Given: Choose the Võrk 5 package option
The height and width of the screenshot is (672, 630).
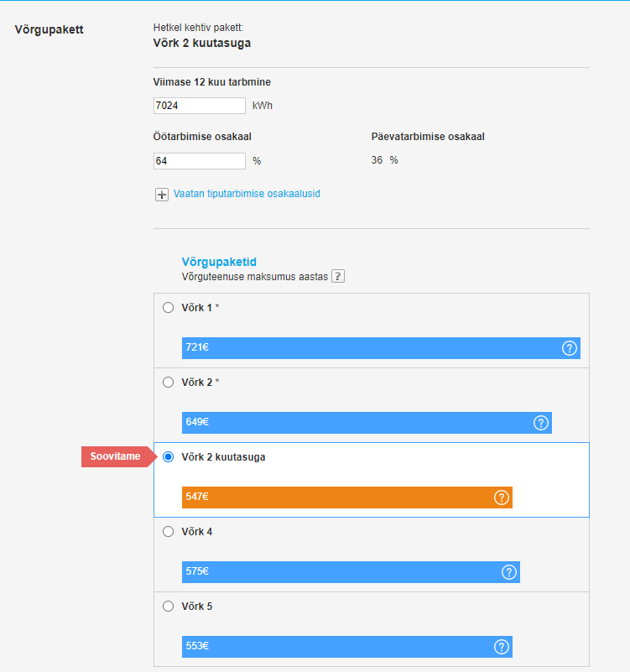Looking at the screenshot, I should point(168,606).
